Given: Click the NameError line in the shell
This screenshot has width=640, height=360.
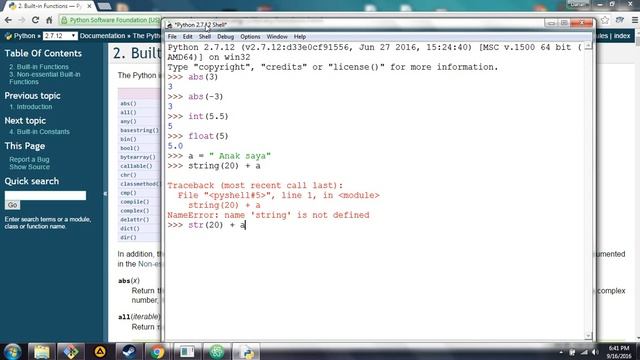Looking at the screenshot, I should click(268, 215).
